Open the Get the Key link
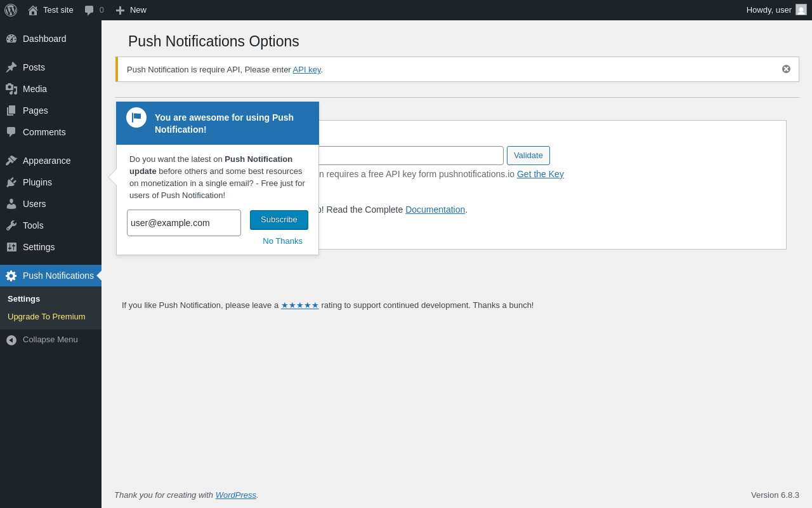 [x=540, y=174]
